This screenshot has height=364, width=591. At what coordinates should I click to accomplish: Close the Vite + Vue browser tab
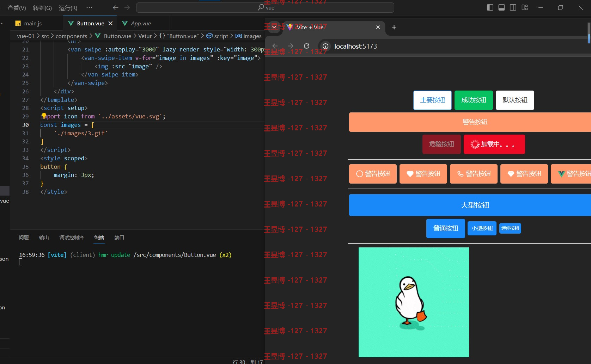click(x=378, y=27)
